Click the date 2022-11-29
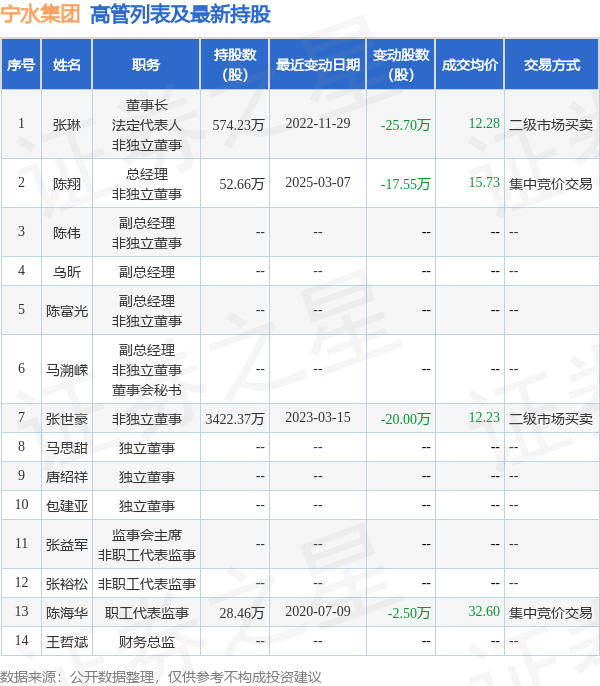Screen dimensions: 600x686 tap(318, 123)
